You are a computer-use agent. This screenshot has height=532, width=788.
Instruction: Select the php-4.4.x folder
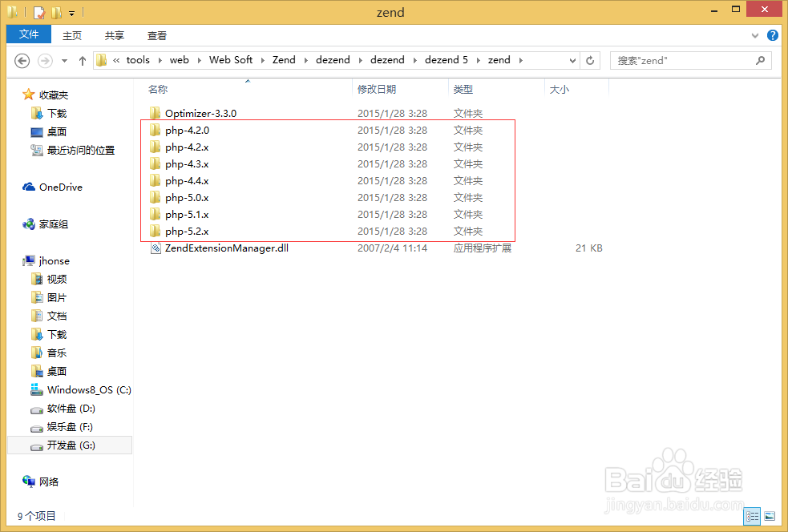click(187, 181)
